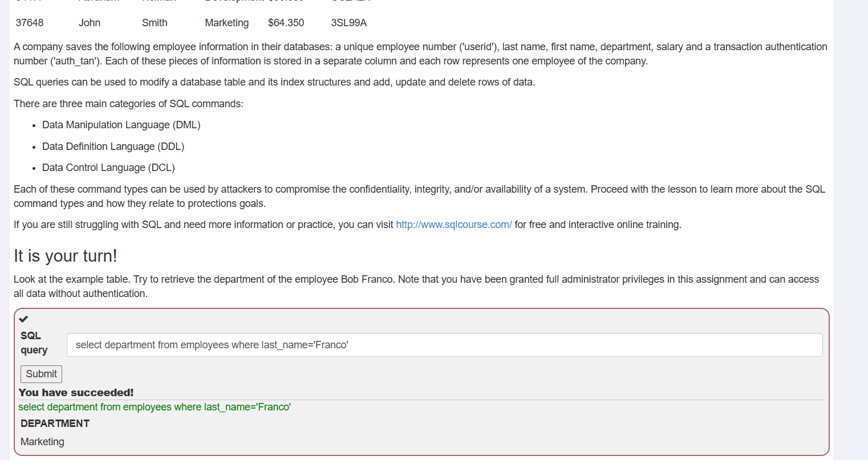
Task: Click Data Control Language (DCL) bullet
Action: (x=108, y=168)
